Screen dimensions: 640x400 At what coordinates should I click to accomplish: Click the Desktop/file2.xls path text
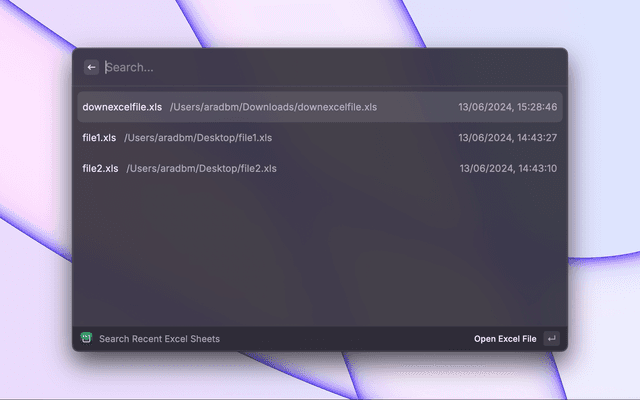[201, 168]
